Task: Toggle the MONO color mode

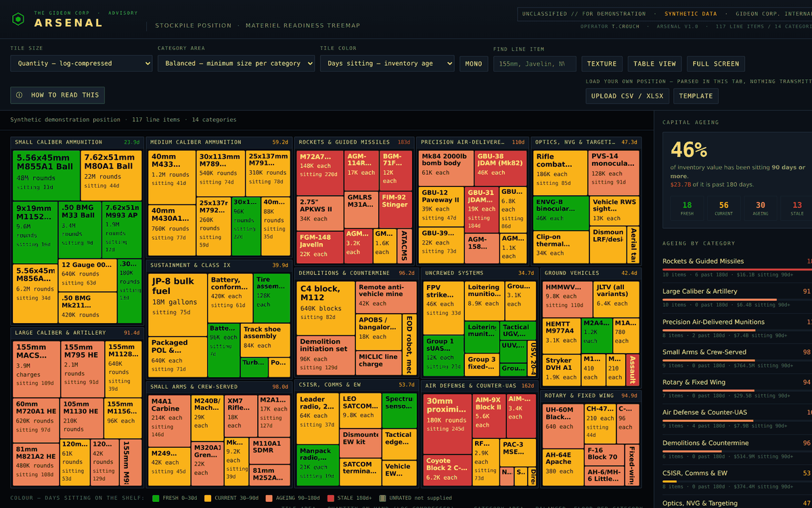Action: pyautogui.click(x=474, y=64)
